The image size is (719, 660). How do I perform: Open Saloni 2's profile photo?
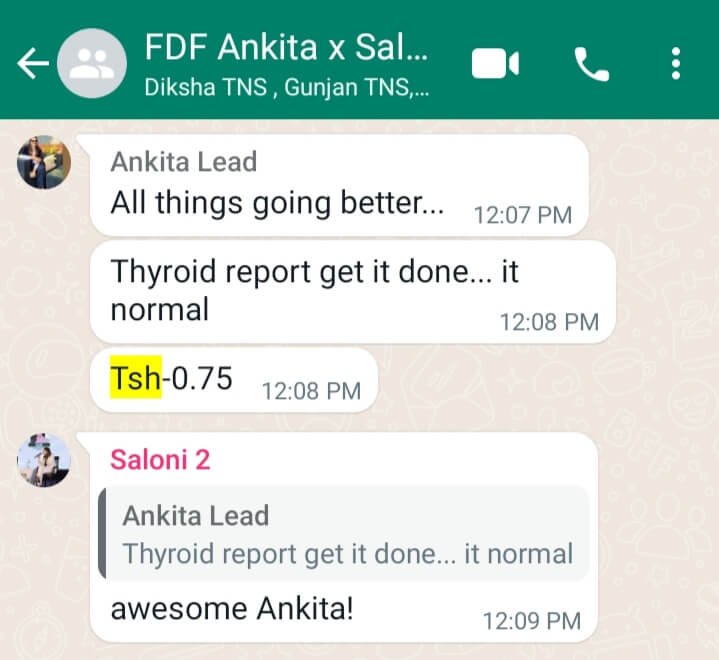44,460
